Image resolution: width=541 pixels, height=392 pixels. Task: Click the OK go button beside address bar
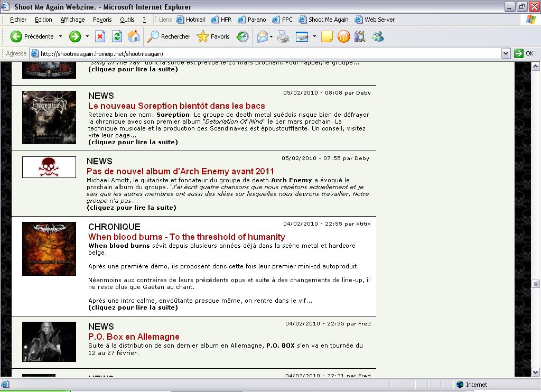[x=524, y=53]
